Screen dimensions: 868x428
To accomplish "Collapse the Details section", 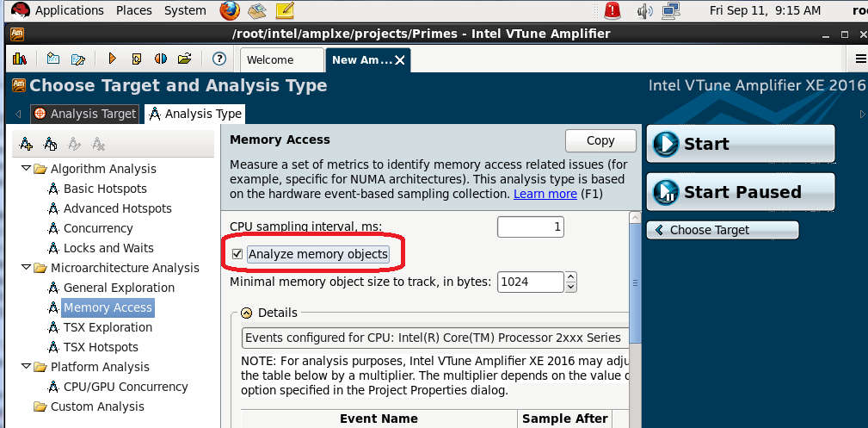I will (247, 313).
